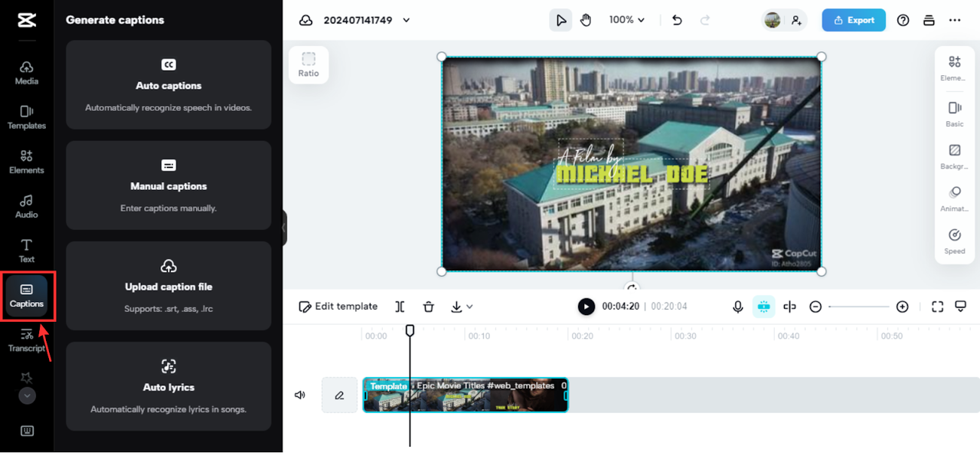Viewport: 980px width, 456px height.
Task: Open right-side Elements properties panel
Action: pos(954,68)
